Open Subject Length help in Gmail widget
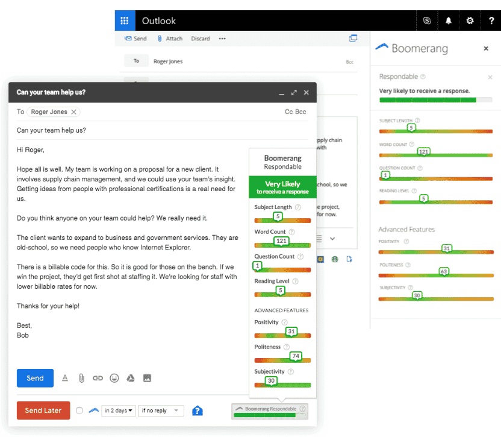 pyautogui.click(x=298, y=207)
